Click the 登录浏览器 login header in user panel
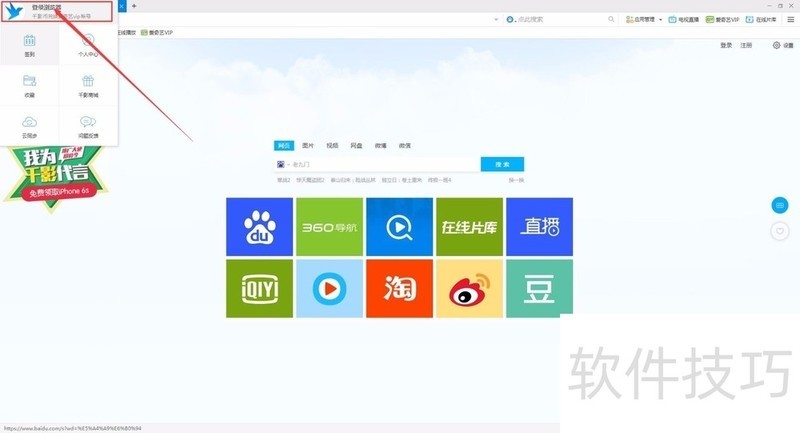 pos(57,11)
